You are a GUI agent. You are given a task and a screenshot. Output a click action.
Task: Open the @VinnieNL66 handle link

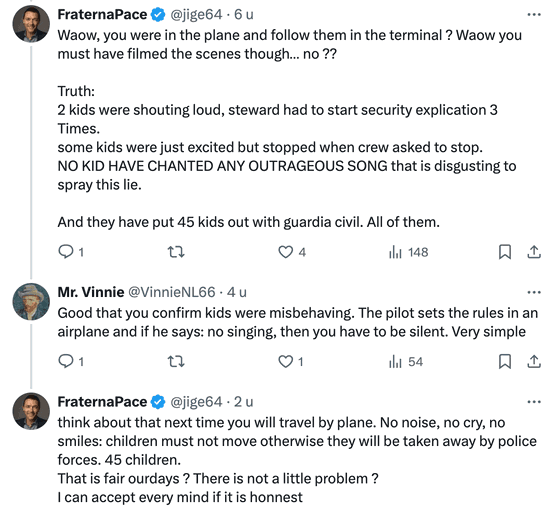171,292
